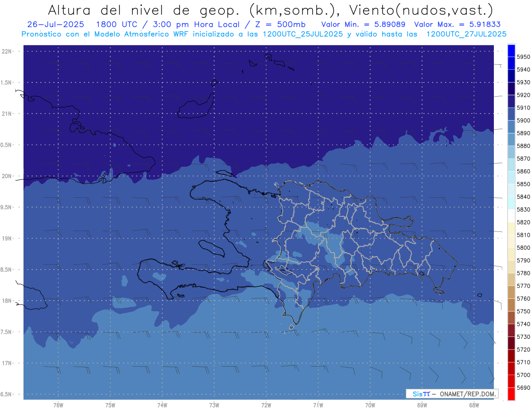Screen dimensions: 532x411
Task: Pick the pale yellow swatch between 5810 and 5820
Action: 511,228
